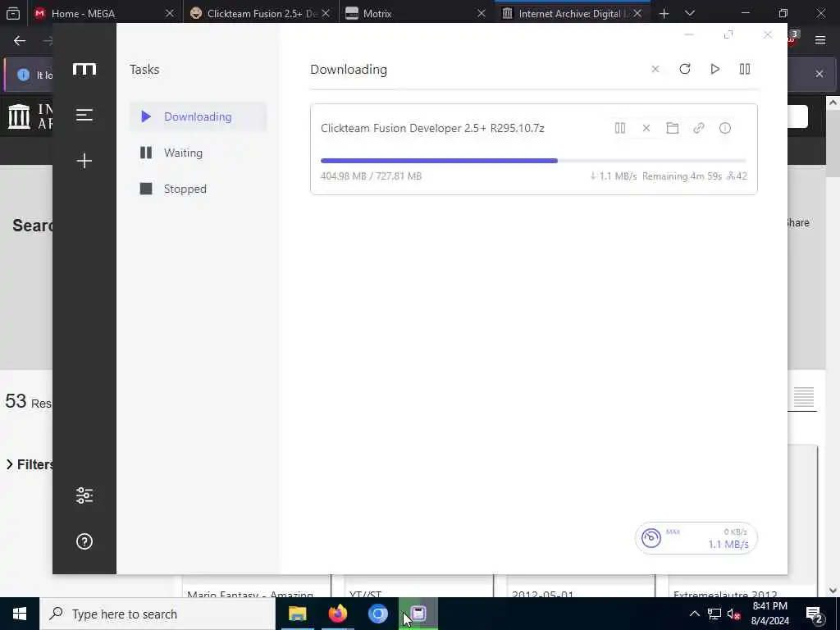840x630 pixels.
Task: Open the task list menu icon in Motrix sidebar
Action: [x=84, y=115]
